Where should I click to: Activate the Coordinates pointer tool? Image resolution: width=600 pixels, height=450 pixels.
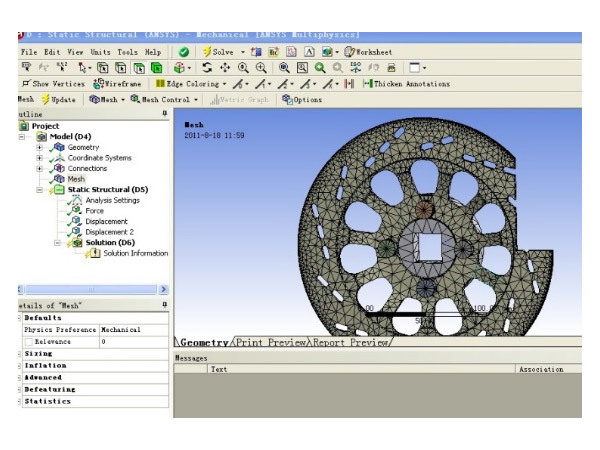pos(62,67)
